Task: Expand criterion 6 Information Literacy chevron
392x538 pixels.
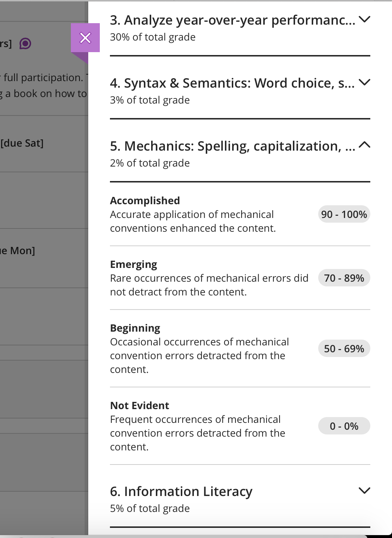Action: pyautogui.click(x=364, y=491)
